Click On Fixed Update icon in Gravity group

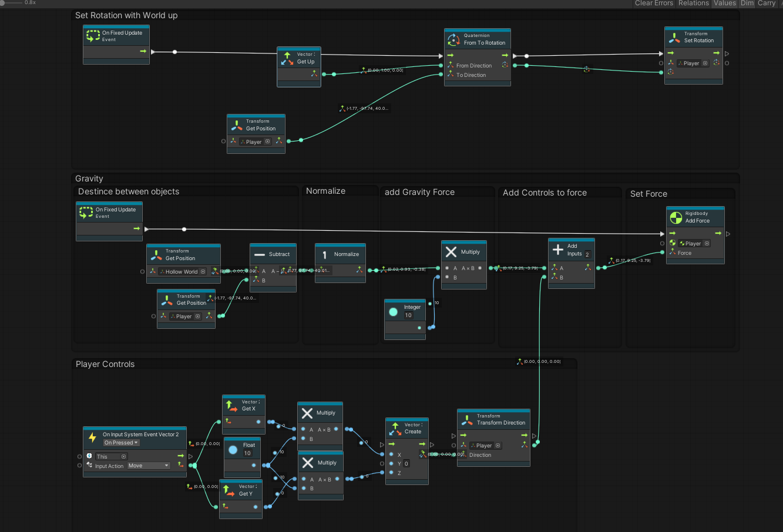pyautogui.click(x=86, y=213)
